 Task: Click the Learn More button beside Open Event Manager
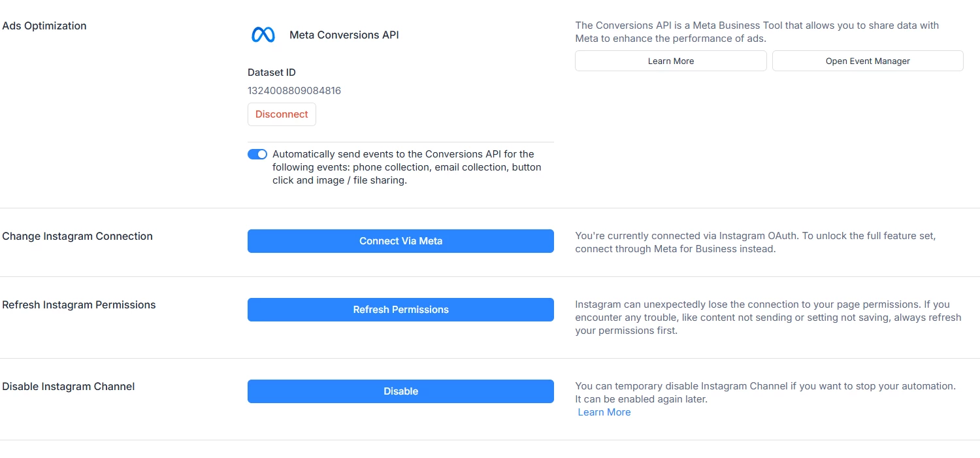pyautogui.click(x=670, y=61)
